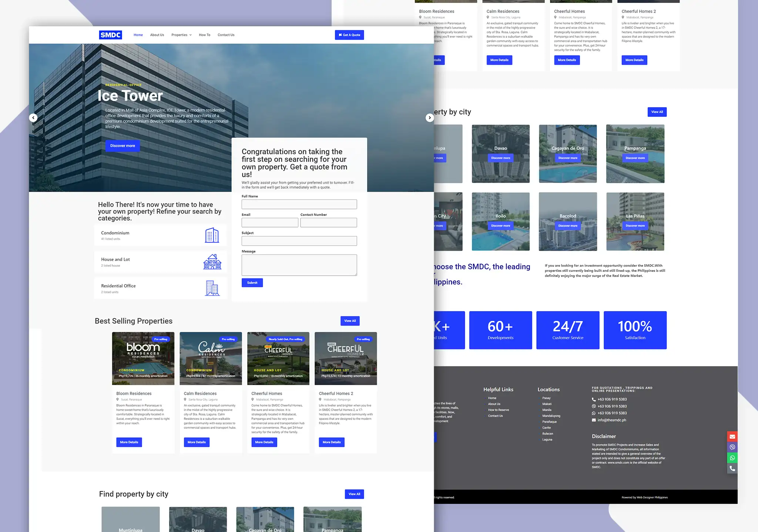758x532 pixels.
Task: Click the gray floating phone button
Action: pos(732,468)
